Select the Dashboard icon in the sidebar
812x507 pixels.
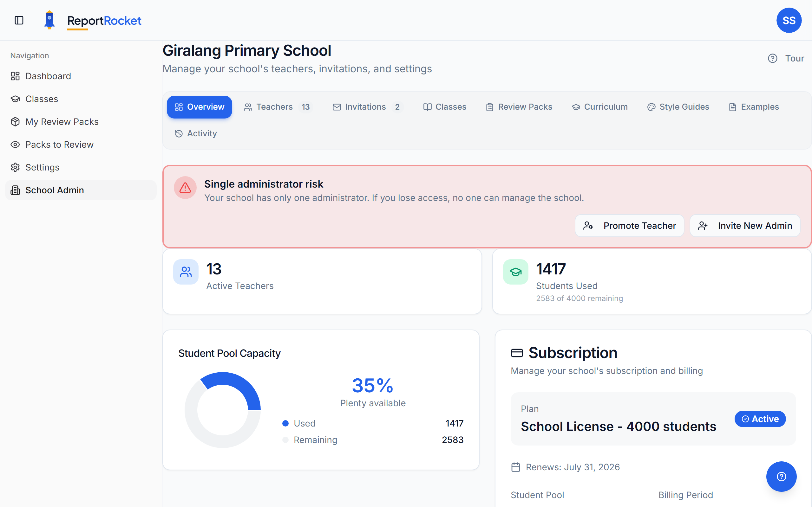tap(15, 76)
